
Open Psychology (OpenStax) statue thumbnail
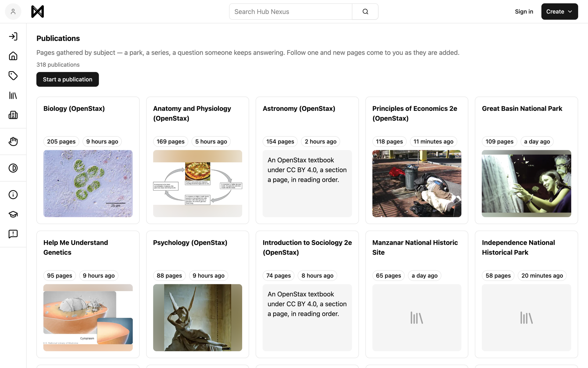(198, 318)
